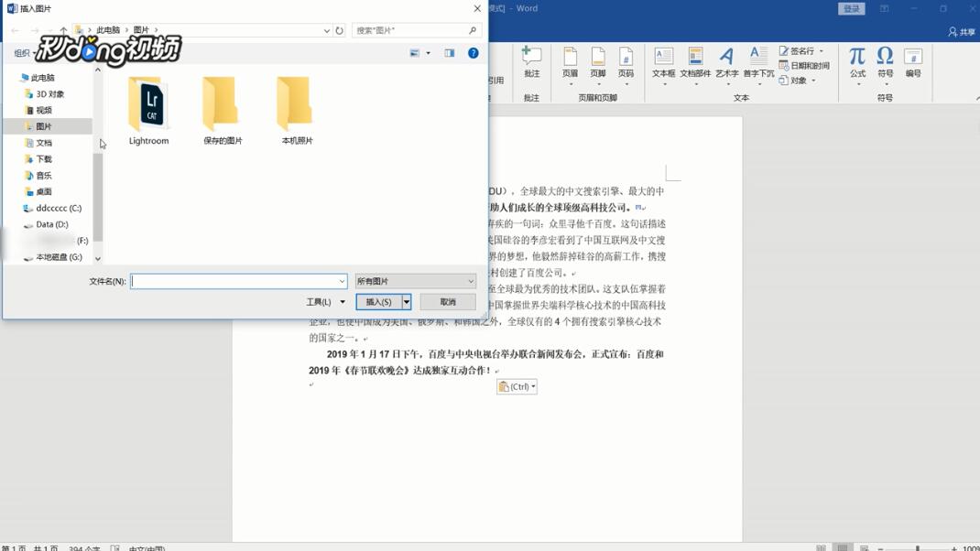Click 日期和时间 in Word ribbon
This screenshot has height=551, width=980.
[x=804, y=66]
